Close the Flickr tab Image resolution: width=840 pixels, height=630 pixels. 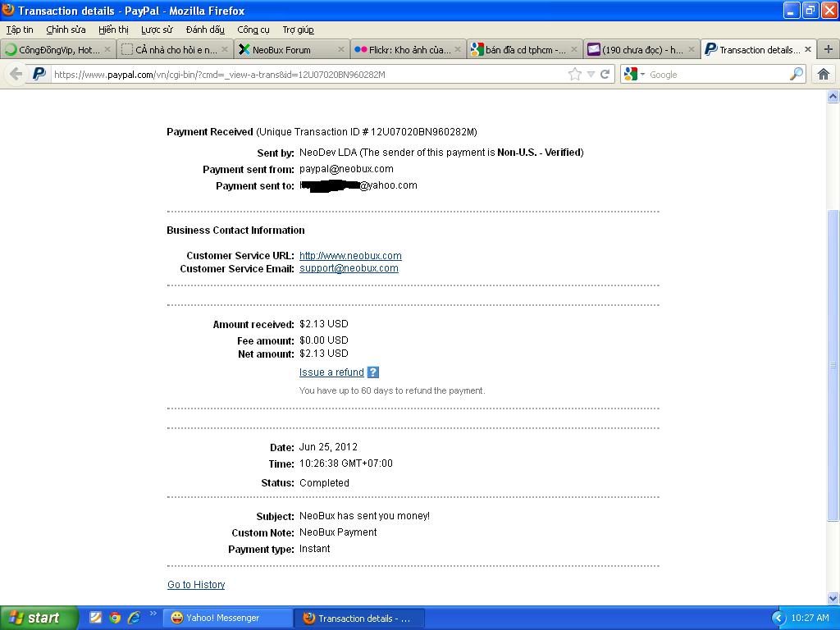pyautogui.click(x=458, y=49)
